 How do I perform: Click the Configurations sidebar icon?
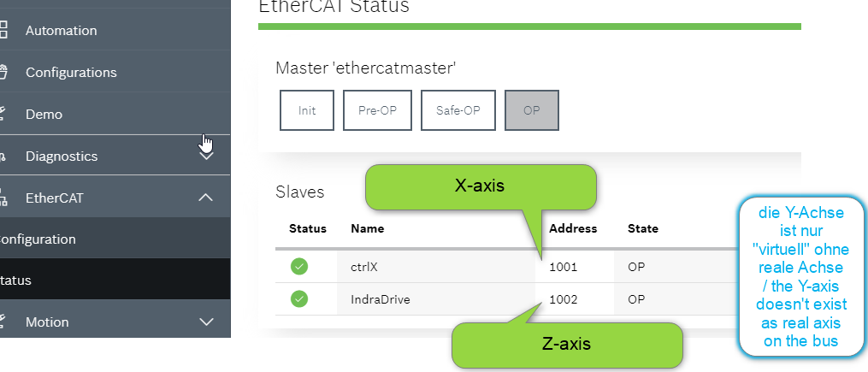[x=3, y=72]
